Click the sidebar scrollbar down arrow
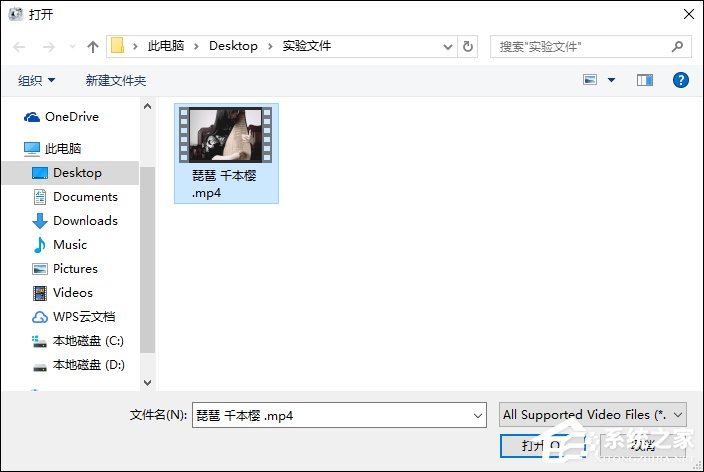 click(148, 383)
